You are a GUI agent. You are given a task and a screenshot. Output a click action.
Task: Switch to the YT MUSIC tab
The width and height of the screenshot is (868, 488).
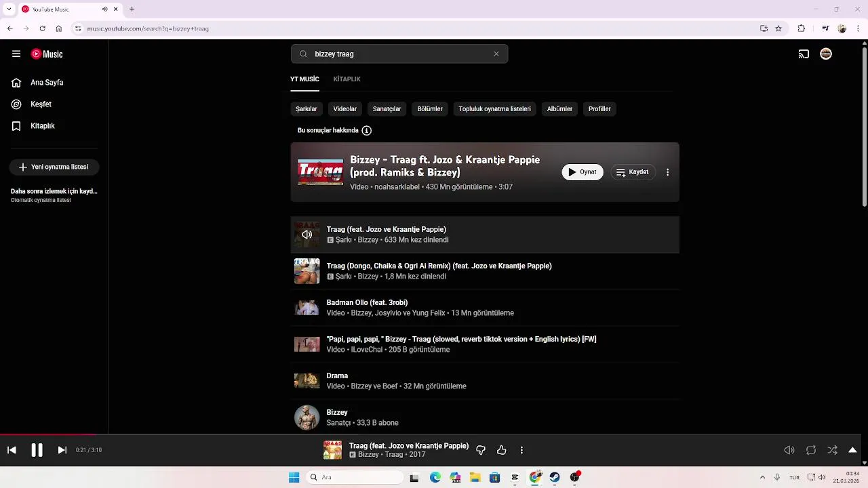(304, 79)
